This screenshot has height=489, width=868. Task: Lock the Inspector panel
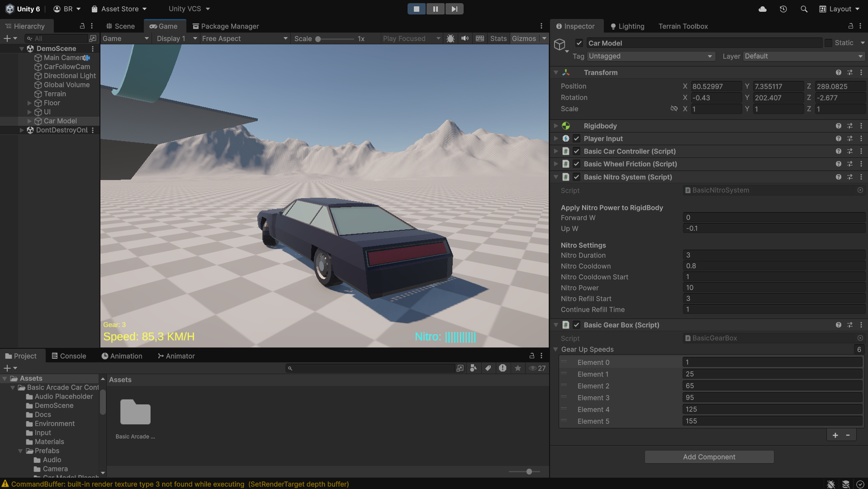(x=850, y=26)
